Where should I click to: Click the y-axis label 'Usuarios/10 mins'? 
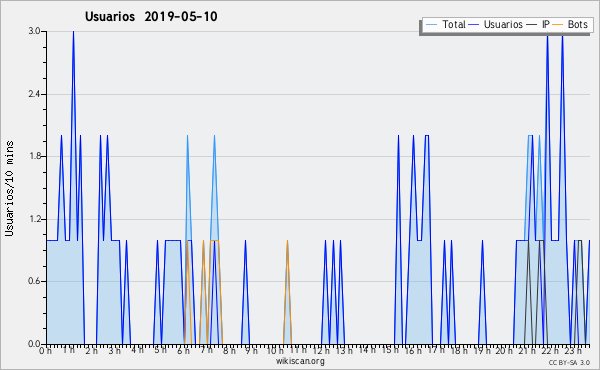[9, 188]
